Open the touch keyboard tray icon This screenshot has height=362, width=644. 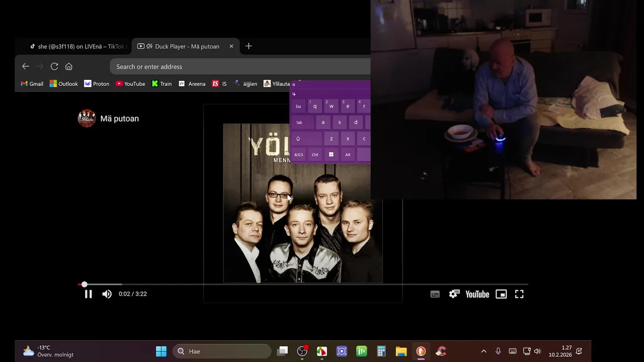(x=513, y=351)
